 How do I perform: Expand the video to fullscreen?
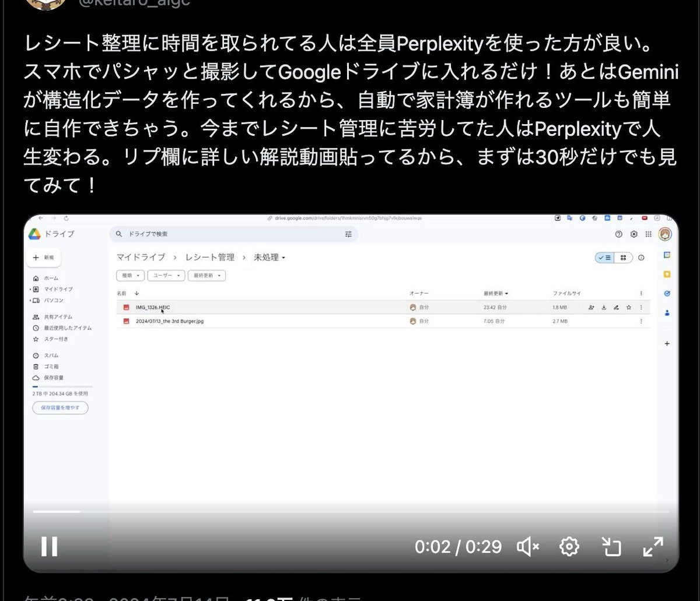[653, 546]
